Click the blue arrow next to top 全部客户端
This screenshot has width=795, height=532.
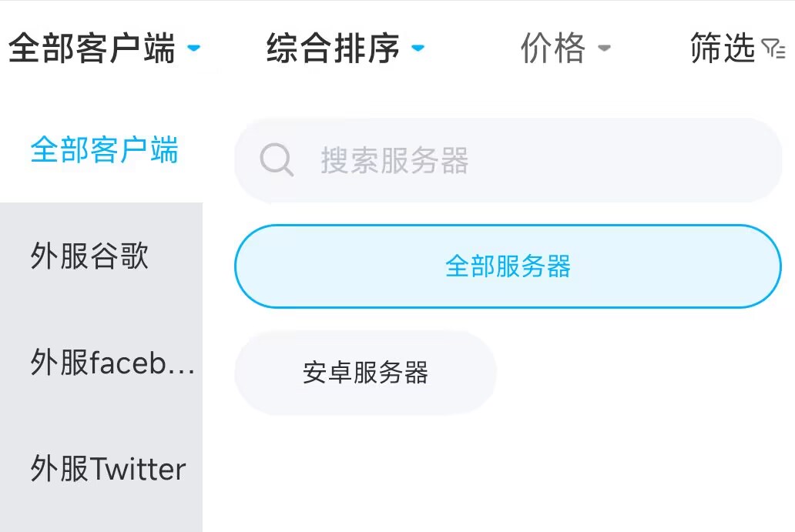(x=194, y=48)
